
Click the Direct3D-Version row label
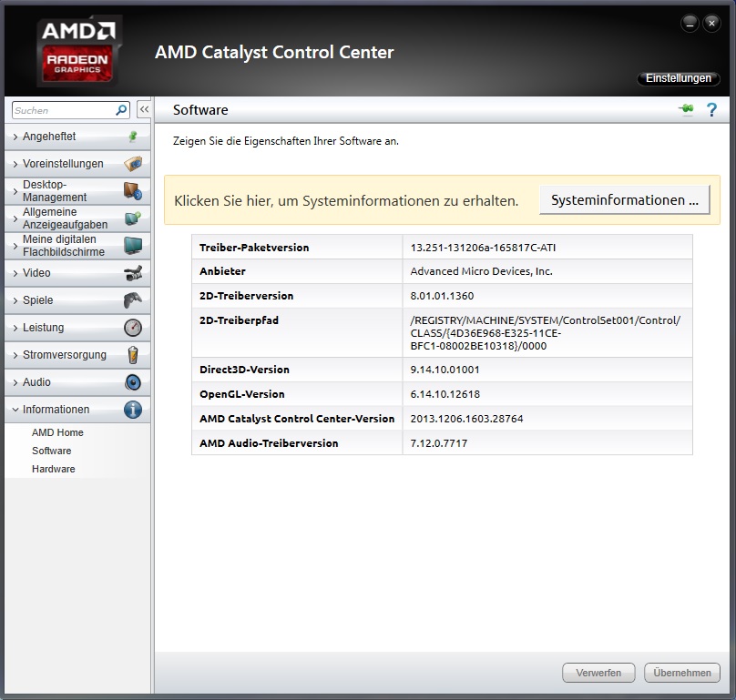tap(244, 370)
